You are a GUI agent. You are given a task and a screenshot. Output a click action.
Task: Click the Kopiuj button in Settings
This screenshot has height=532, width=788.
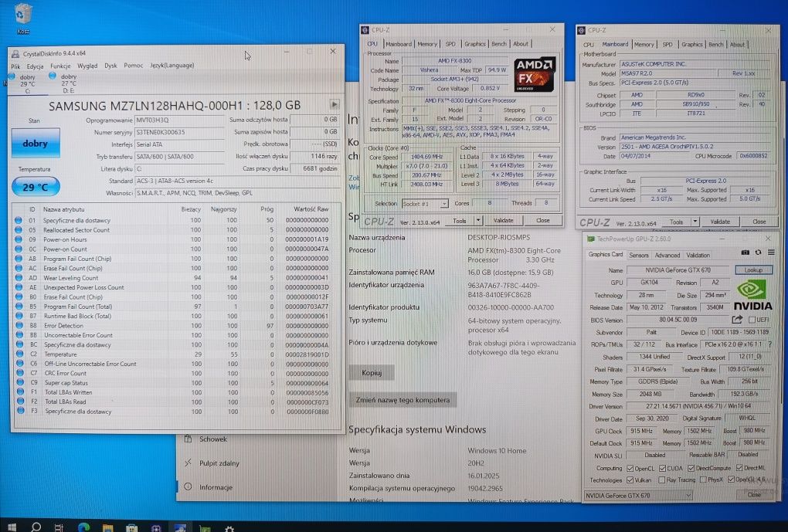click(372, 373)
